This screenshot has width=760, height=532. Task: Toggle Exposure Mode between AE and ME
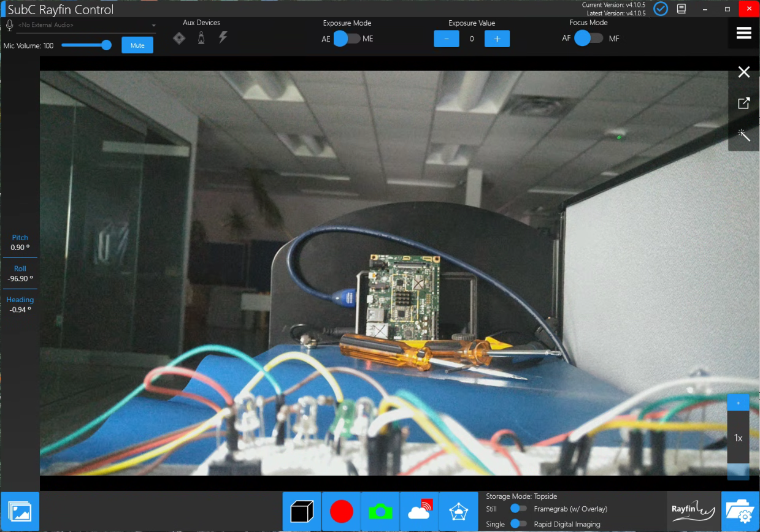[347, 39]
